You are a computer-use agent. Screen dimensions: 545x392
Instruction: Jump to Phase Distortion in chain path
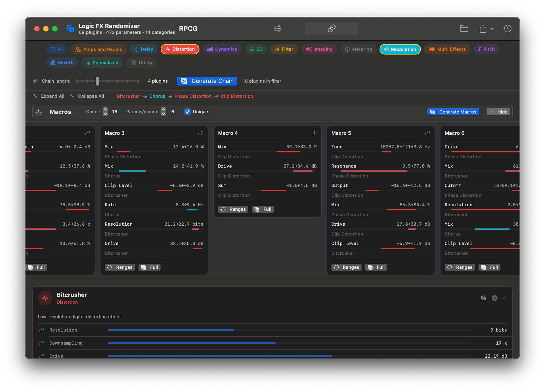pyautogui.click(x=193, y=96)
